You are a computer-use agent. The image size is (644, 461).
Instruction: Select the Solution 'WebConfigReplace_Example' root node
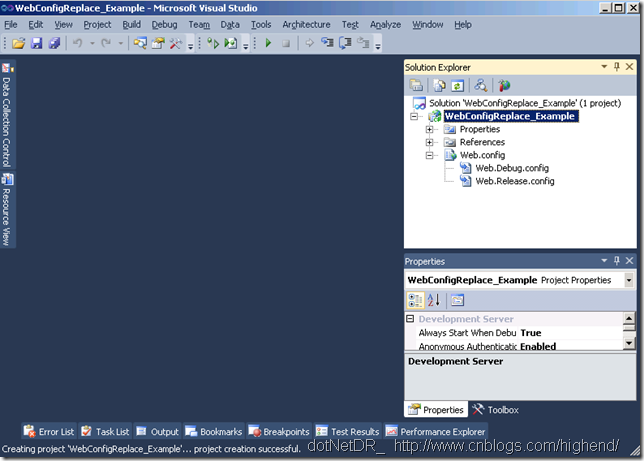tap(525, 103)
